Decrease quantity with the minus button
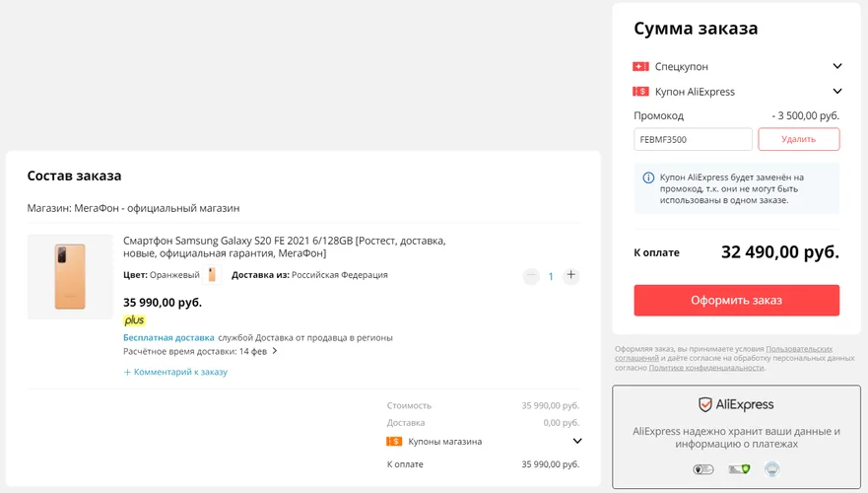 point(531,275)
